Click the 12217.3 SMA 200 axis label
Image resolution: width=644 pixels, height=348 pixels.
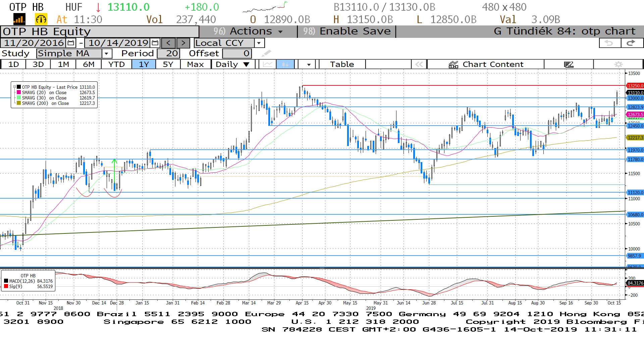[x=635, y=138]
